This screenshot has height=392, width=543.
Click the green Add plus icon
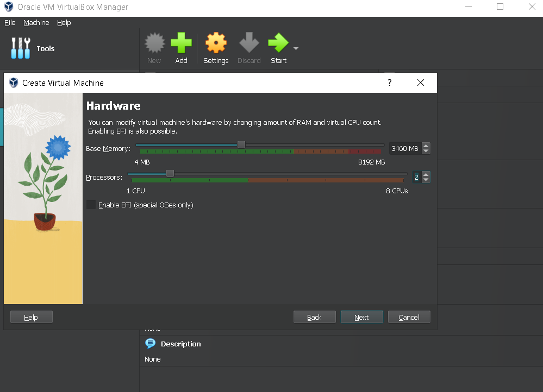click(181, 42)
